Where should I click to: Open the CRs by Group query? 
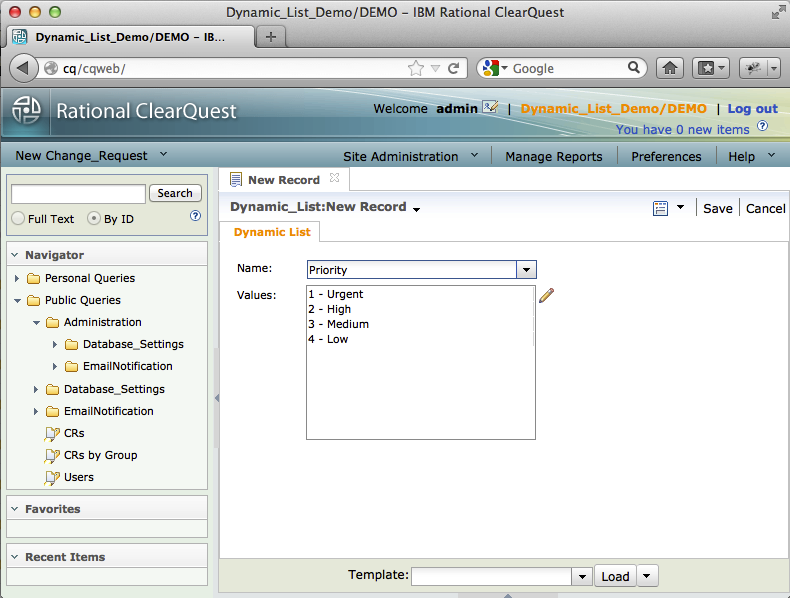(x=100, y=455)
